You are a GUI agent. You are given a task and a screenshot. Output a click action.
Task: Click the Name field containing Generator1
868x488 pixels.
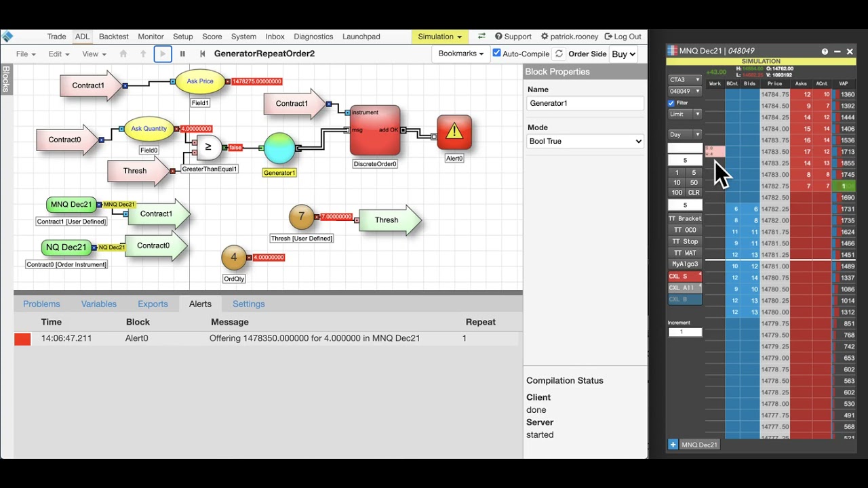(585, 103)
